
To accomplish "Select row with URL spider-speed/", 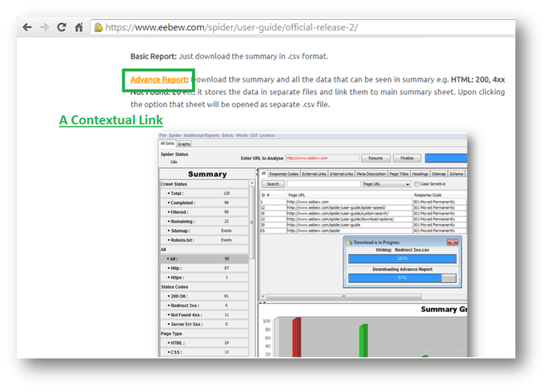I will 363,208.
